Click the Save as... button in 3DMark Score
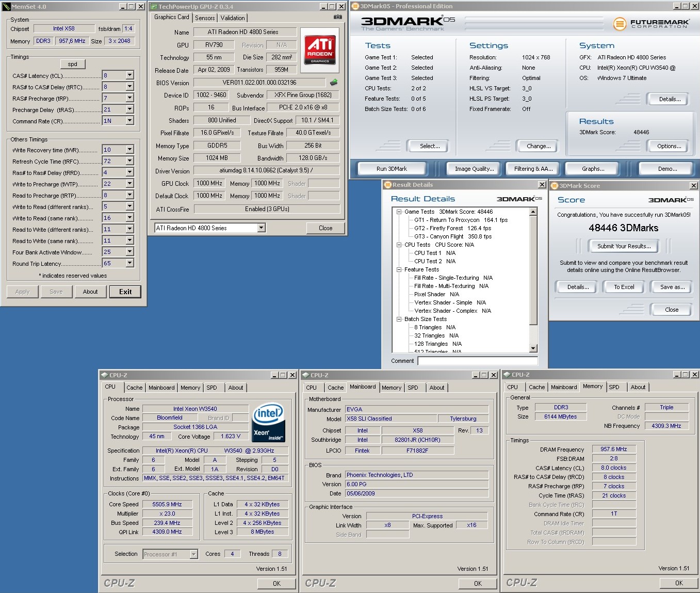The image size is (700, 593). [x=672, y=287]
